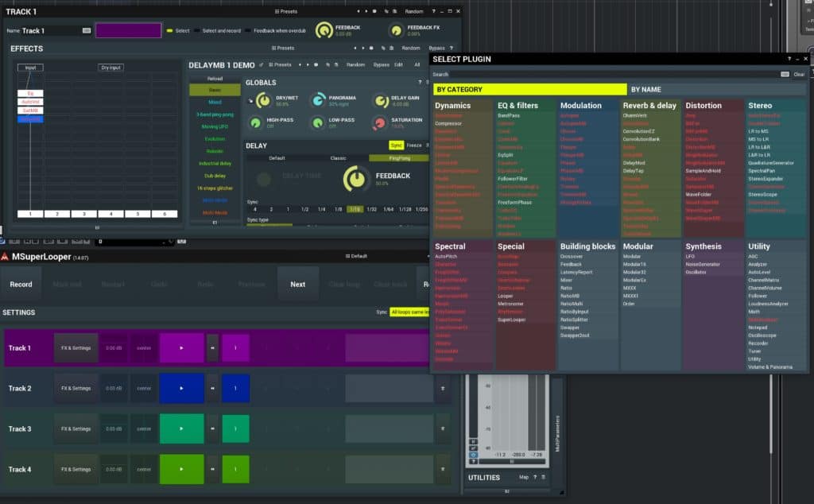
Task: Set delay sync to 1/32
Action: click(x=372, y=209)
